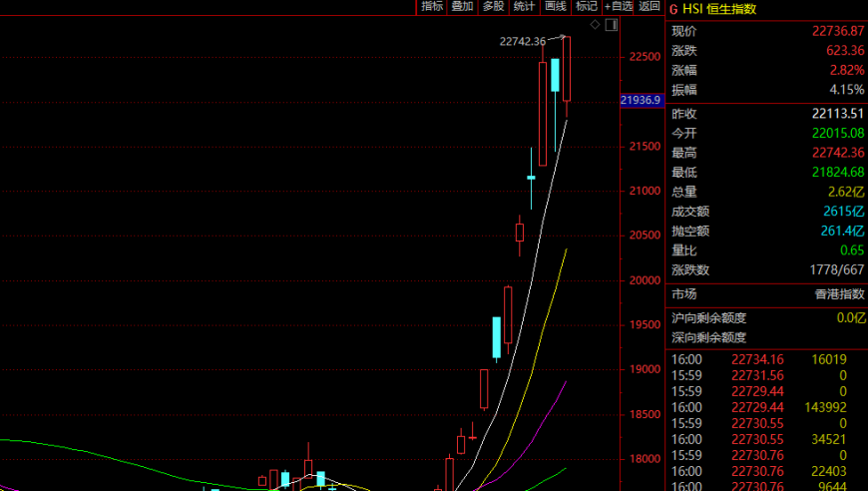
Task: Click the 总量 value 2.62亿
Action: click(x=846, y=192)
